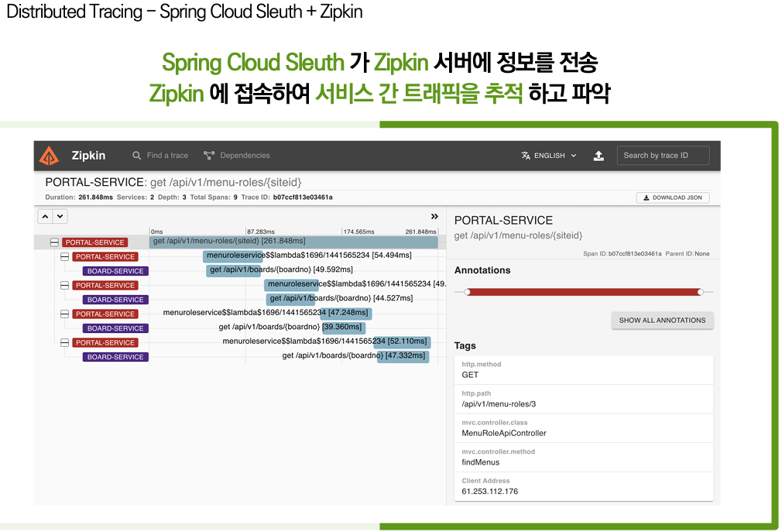Click the up arrow span navigation button
Image resolution: width=782 pixels, height=532 pixels.
46,216
